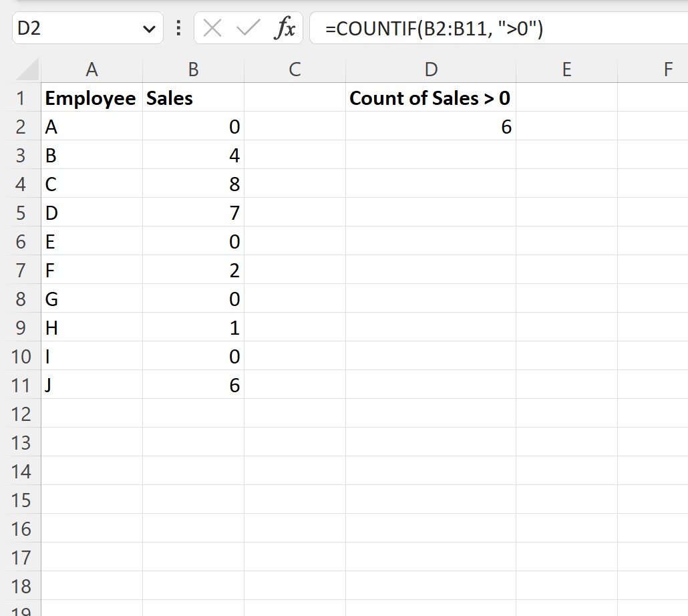
Task: Click the Sales header cell B1
Action: coord(193,98)
